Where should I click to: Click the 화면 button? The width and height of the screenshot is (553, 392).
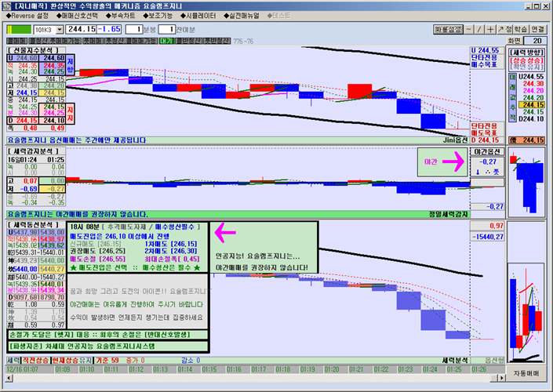(x=515, y=41)
